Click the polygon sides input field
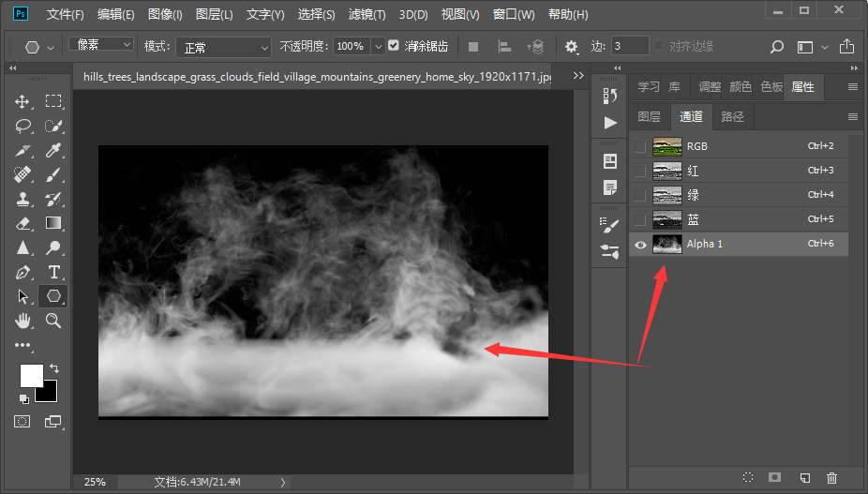 [630, 46]
